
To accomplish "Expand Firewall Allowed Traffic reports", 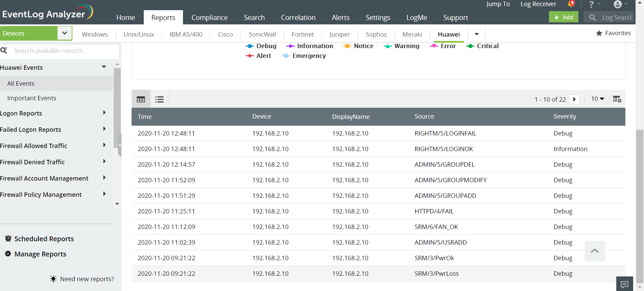I will pos(105,145).
